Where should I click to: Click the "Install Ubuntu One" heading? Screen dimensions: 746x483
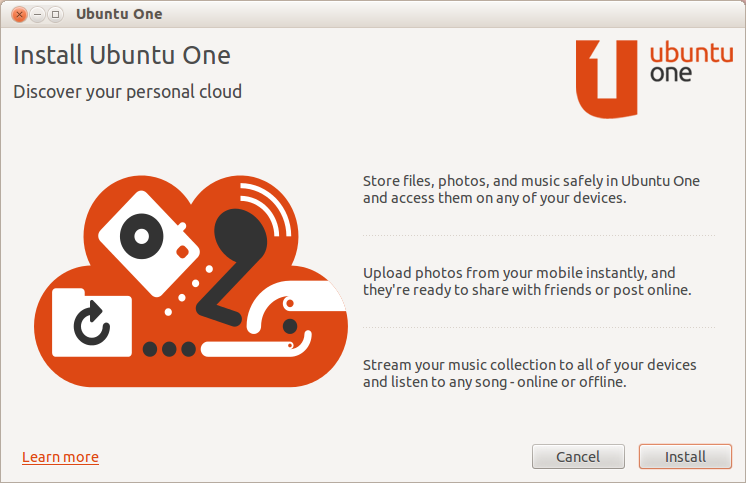click(x=121, y=54)
